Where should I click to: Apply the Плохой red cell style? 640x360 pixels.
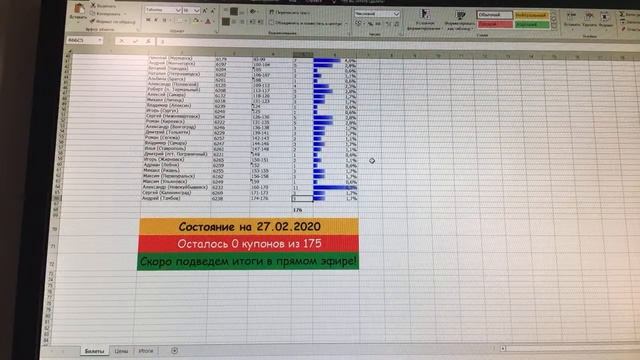coord(494,24)
